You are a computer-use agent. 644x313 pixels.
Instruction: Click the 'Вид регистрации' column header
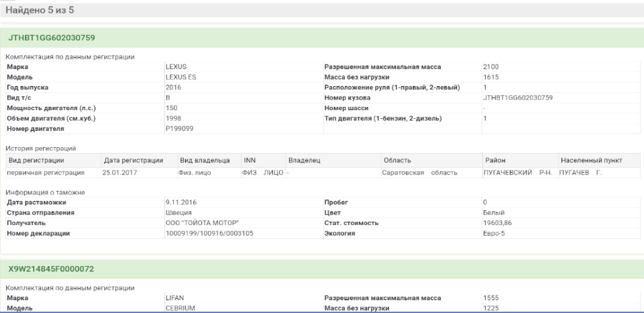click(x=36, y=160)
